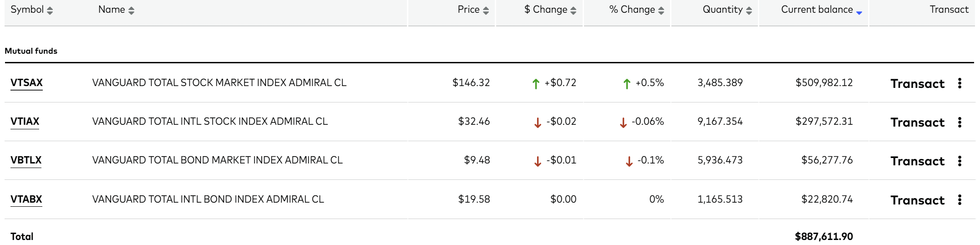Select the Transact column header
This screenshot has width=980, height=245.
tap(949, 10)
